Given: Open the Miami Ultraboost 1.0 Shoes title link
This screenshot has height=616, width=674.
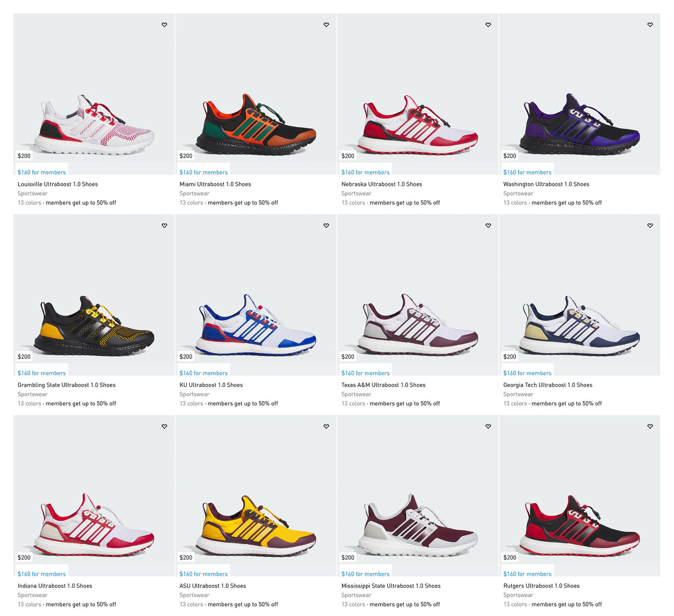Looking at the screenshot, I should click(x=215, y=184).
